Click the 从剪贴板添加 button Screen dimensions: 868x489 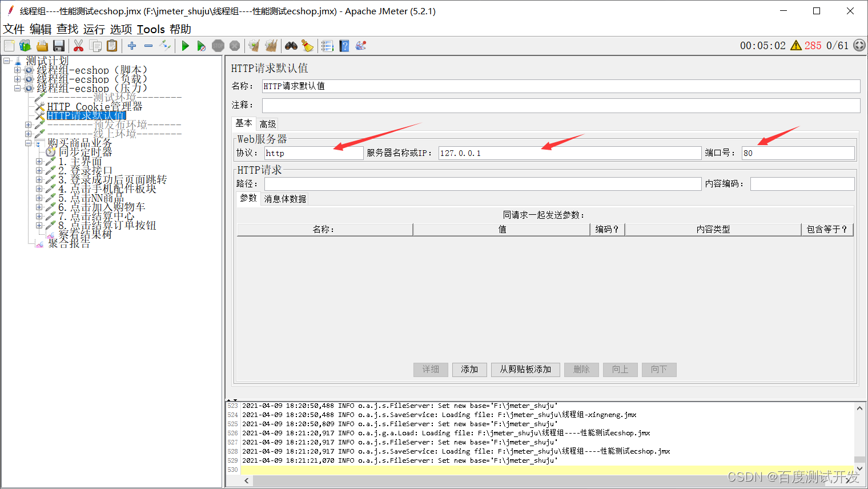525,370
